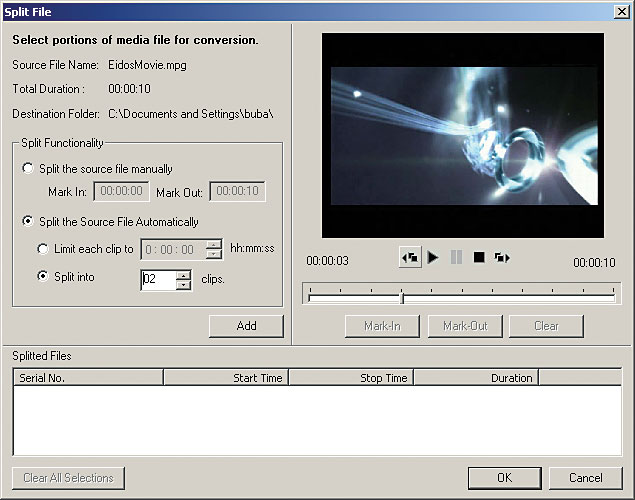Sort by Start Time column header
The height and width of the screenshot is (500, 635).
tap(226, 378)
